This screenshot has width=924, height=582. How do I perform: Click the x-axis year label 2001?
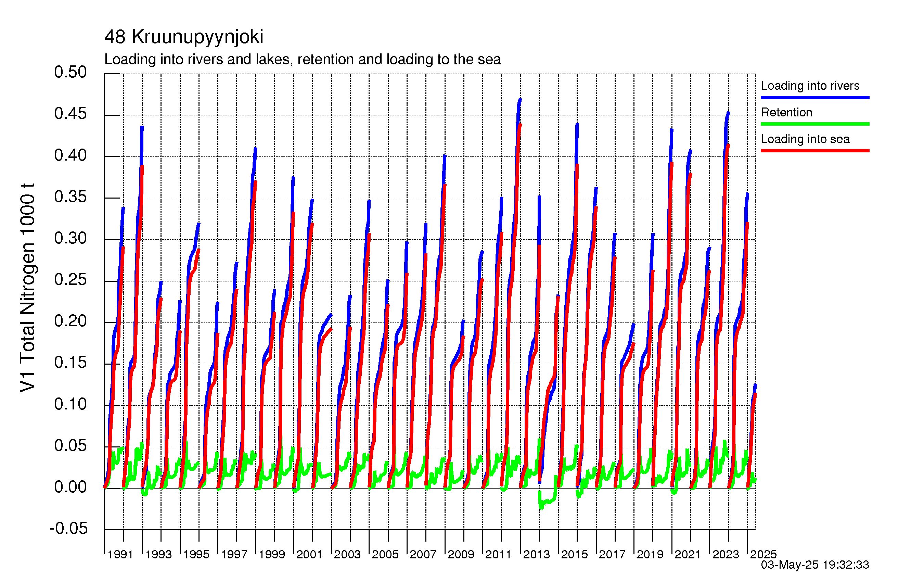click(x=309, y=554)
